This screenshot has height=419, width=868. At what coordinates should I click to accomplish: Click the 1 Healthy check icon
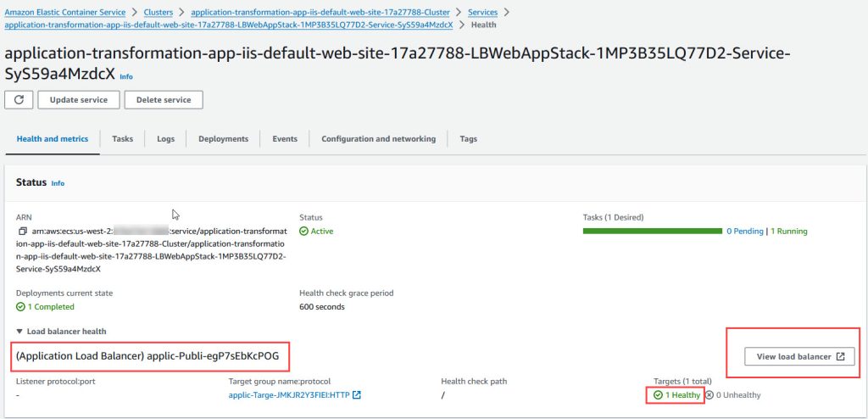click(x=658, y=395)
